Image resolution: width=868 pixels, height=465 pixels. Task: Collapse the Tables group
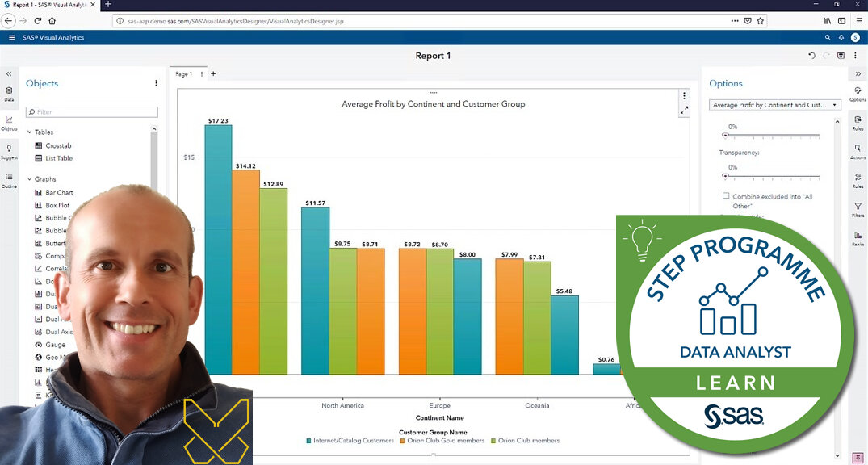pos(29,132)
